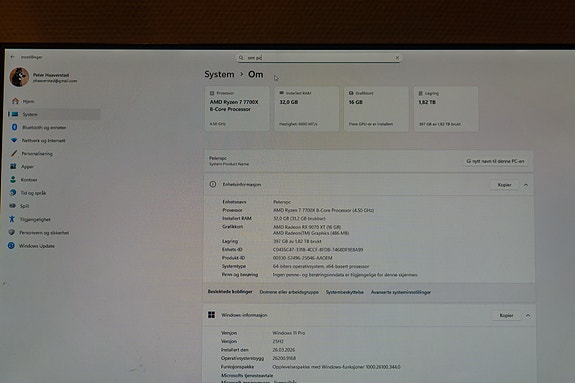Click in the settings search field
Viewport: 575px width, 383px height.
[x=318, y=58]
